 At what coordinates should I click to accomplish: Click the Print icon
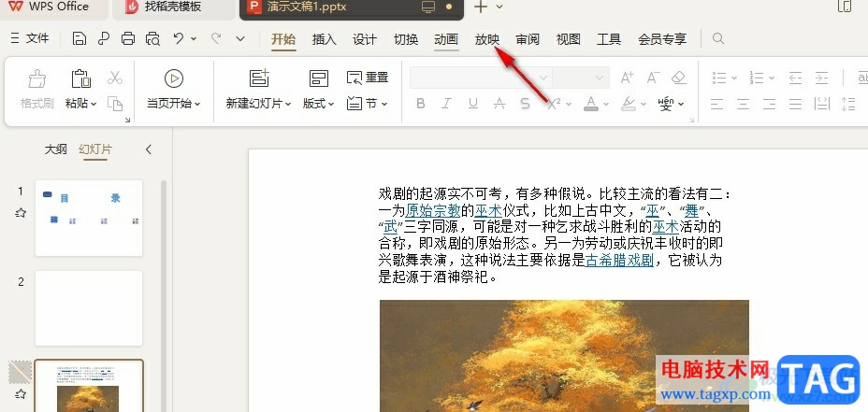pyautogui.click(x=128, y=38)
